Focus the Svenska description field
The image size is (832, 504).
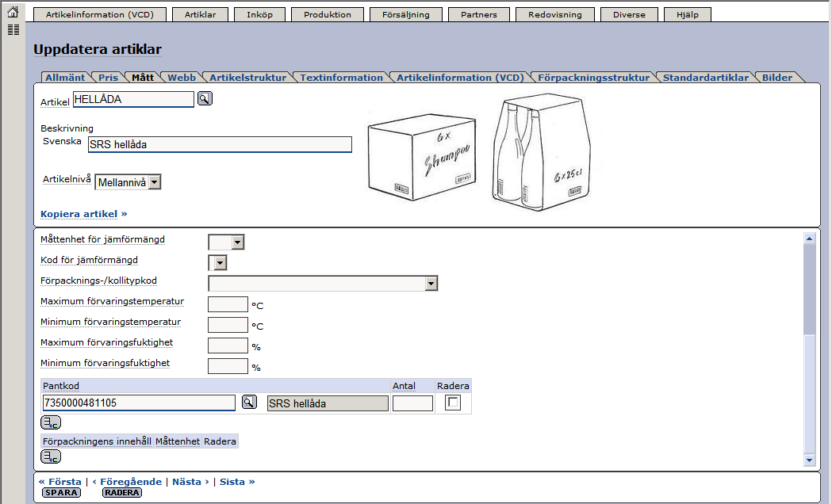(x=220, y=145)
